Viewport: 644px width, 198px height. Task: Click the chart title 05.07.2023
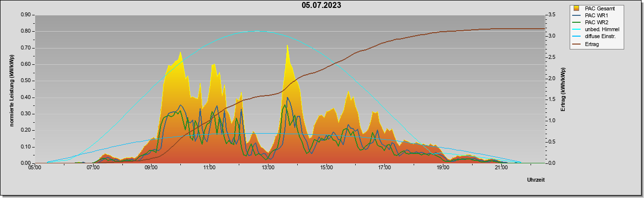click(322, 5)
